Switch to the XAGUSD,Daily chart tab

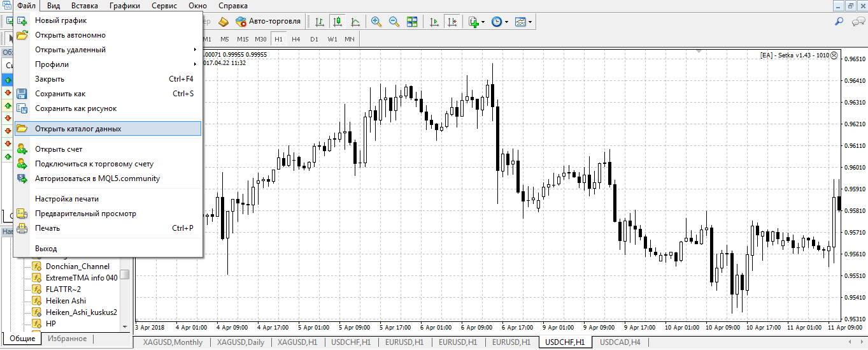[240, 342]
